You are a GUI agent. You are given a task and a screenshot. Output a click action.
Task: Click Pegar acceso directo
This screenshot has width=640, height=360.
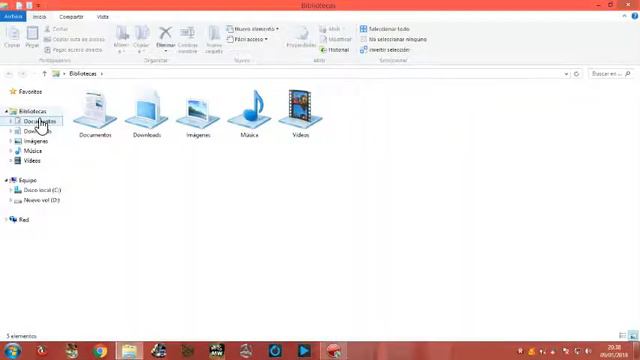[73, 50]
